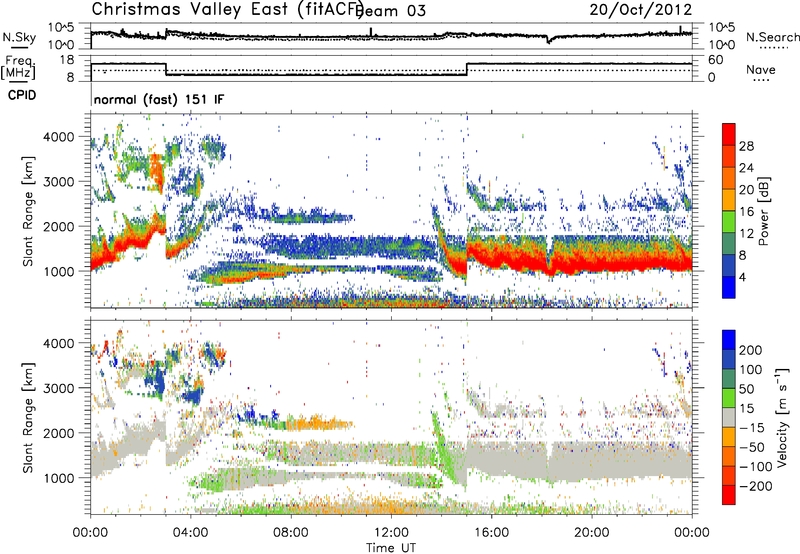Click the '04:00' time axis label
The image size is (800, 554).
[x=191, y=533]
